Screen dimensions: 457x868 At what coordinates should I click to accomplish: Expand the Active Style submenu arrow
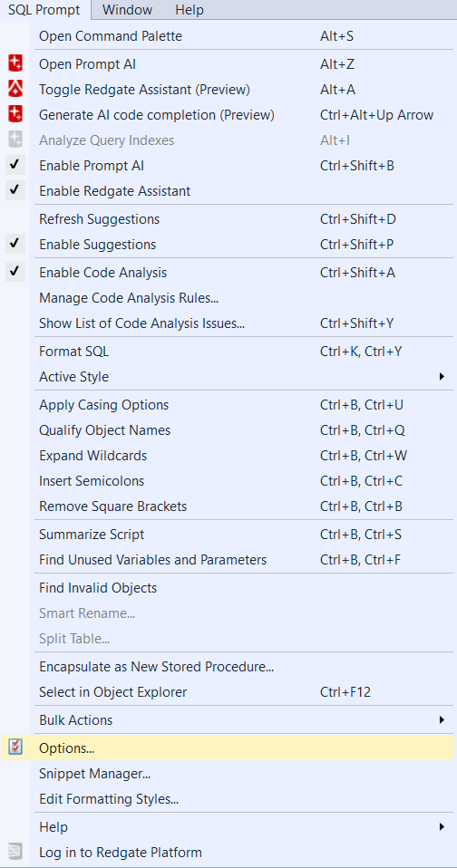pyautogui.click(x=442, y=376)
